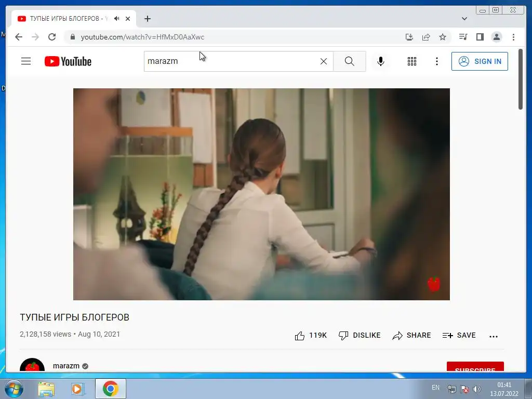The image size is (532, 399).
Task: Click the video player to pause
Action: click(261, 194)
